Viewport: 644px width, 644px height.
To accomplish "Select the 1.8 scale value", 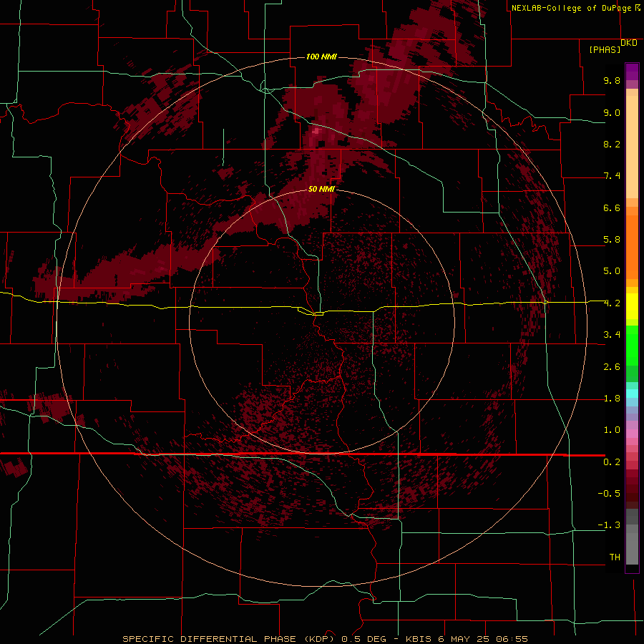I will pyautogui.click(x=612, y=399).
